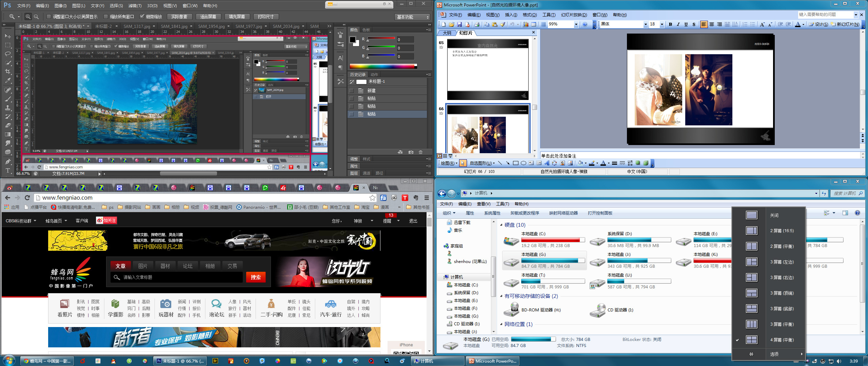Click the Zoom In magnifier in Photoshop options bar
Viewport: 868px width, 366px height.
[x=28, y=17]
